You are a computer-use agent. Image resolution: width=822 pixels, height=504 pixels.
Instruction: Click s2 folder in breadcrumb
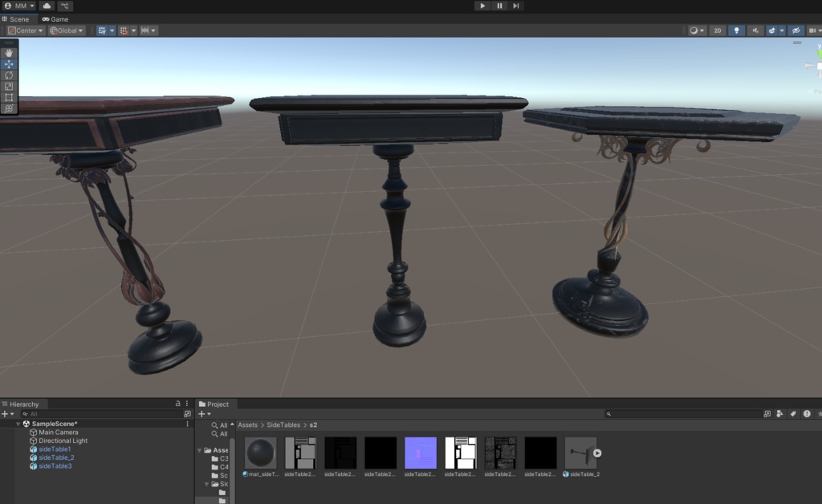(313, 425)
